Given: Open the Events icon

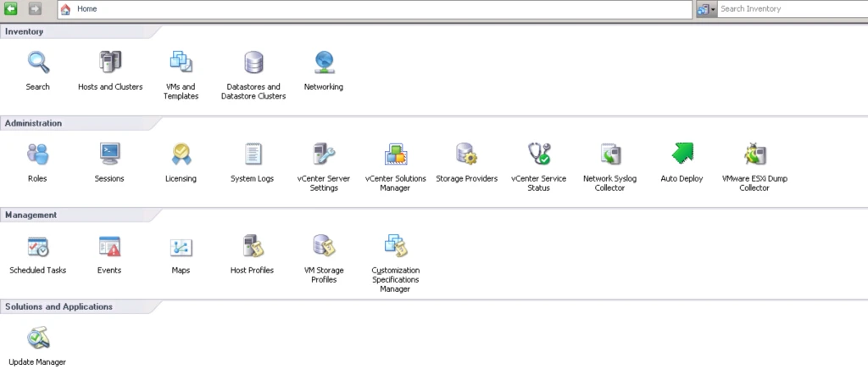Looking at the screenshot, I should [x=109, y=246].
